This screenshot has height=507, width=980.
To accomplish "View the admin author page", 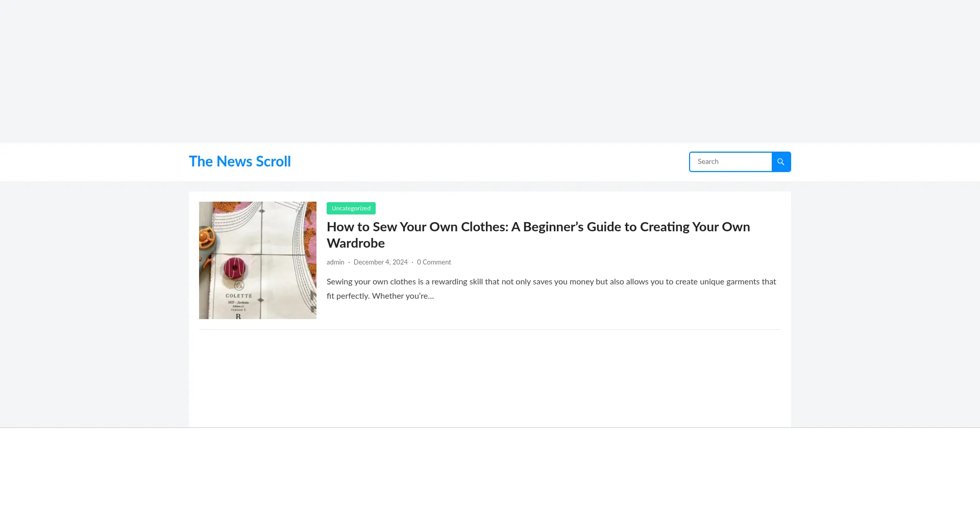I will pyautogui.click(x=335, y=262).
